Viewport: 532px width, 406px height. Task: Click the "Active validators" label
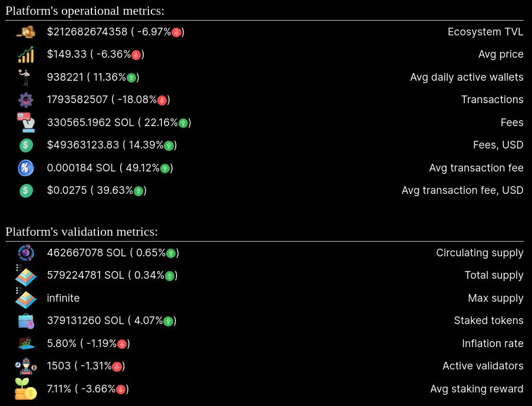483,366
